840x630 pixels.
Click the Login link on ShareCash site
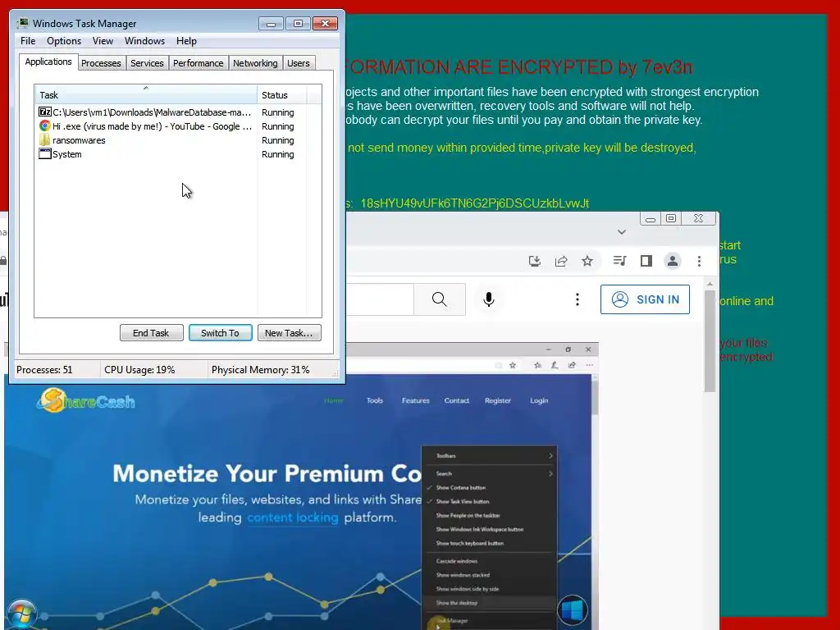click(539, 400)
